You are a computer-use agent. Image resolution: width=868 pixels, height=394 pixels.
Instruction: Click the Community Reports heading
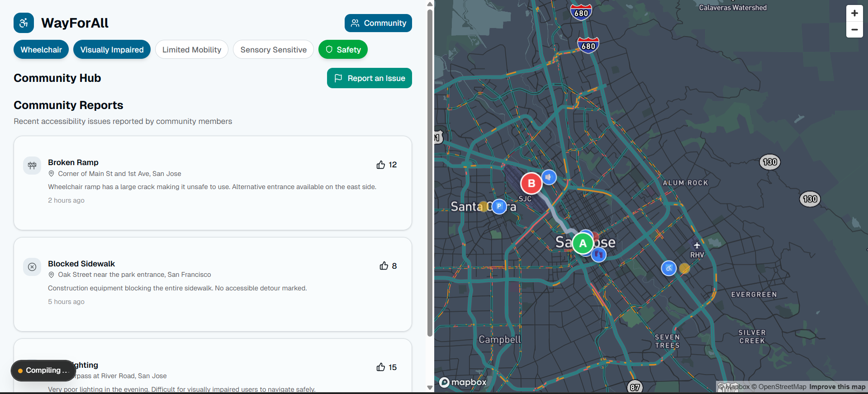pyautogui.click(x=68, y=105)
